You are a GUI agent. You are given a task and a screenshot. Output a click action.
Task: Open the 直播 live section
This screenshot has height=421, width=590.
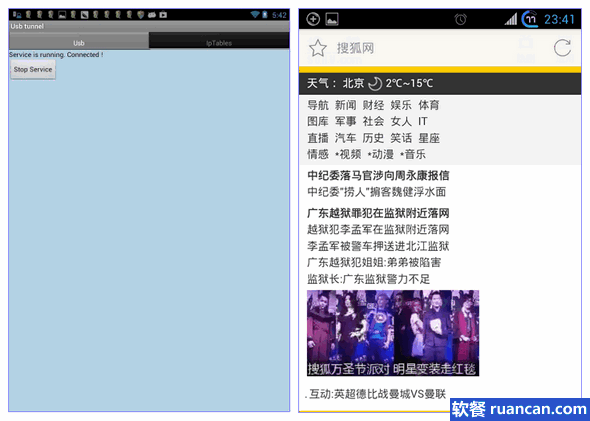point(318,138)
